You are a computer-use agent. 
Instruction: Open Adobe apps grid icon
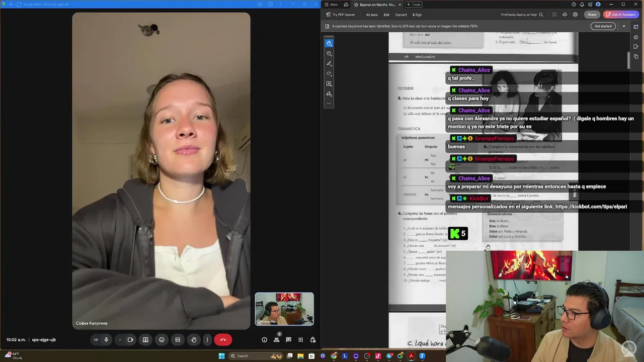(x=590, y=5)
